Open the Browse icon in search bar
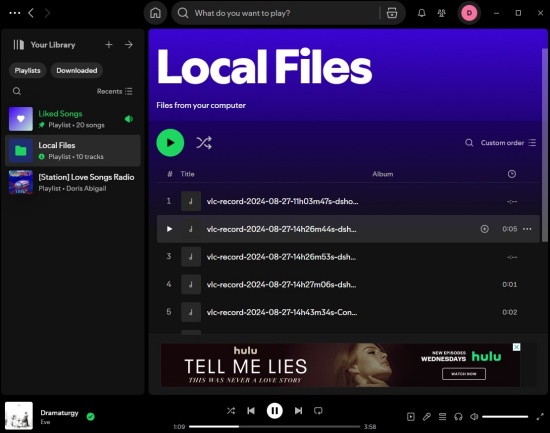 tap(392, 13)
